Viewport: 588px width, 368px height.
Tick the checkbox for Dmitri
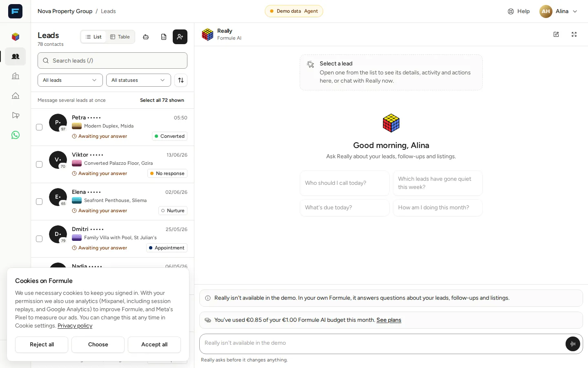tap(39, 239)
